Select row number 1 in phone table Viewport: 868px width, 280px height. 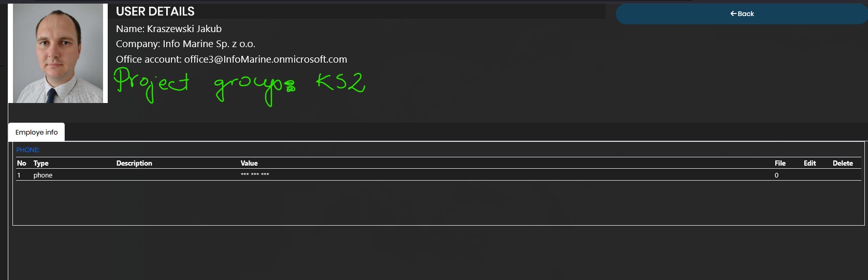(x=19, y=175)
